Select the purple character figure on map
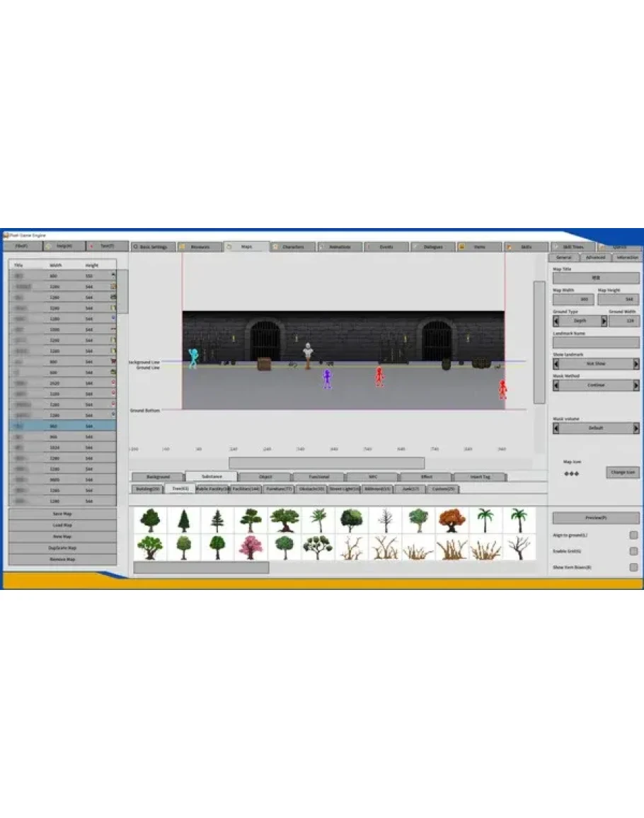Viewport: 644px width, 818px height. tap(327, 378)
